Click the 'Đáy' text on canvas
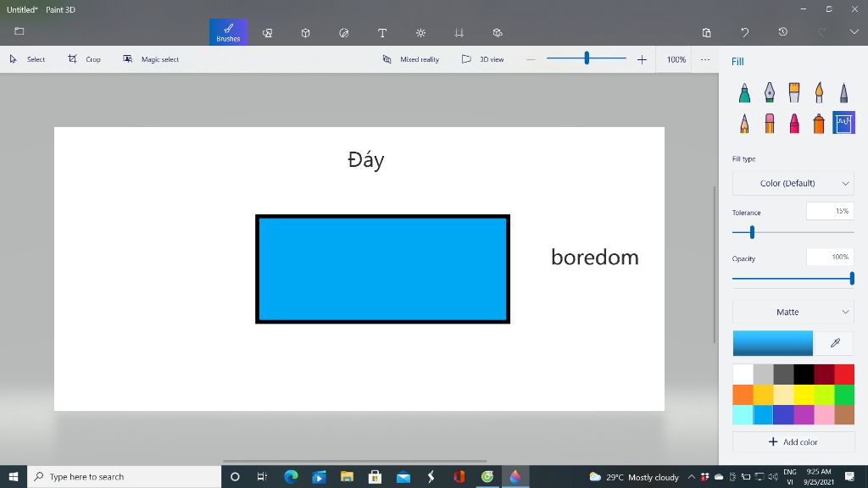The width and height of the screenshot is (868, 488). [366, 160]
